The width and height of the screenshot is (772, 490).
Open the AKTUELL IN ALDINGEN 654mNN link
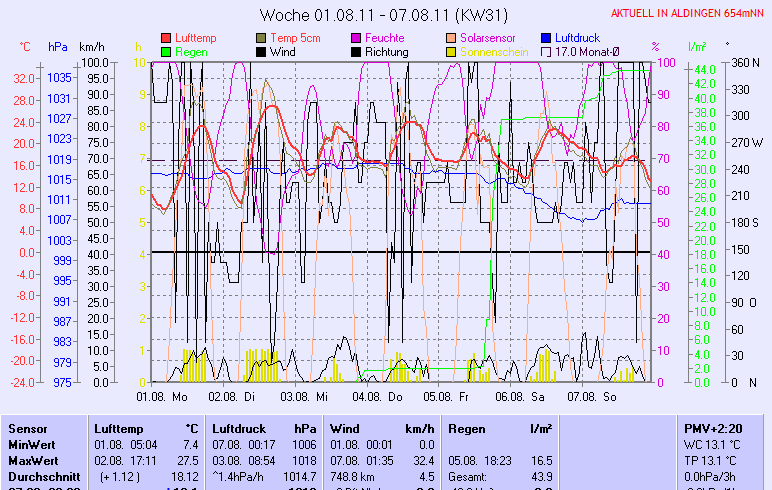point(688,13)
